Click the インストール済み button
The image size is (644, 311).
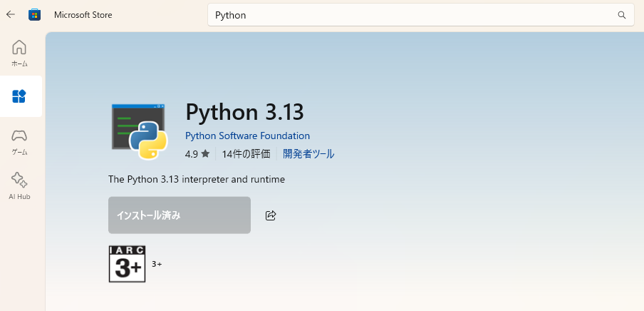tap(180, 215)
